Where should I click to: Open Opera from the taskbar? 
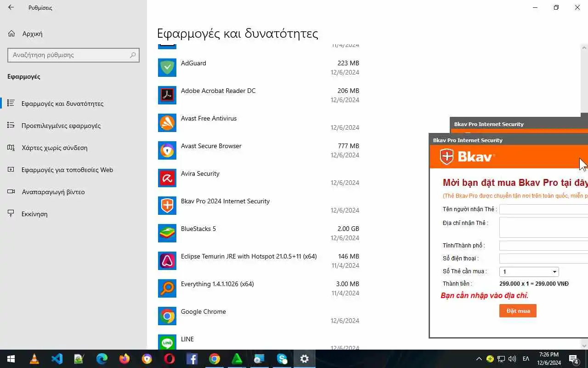pos(169,359)
